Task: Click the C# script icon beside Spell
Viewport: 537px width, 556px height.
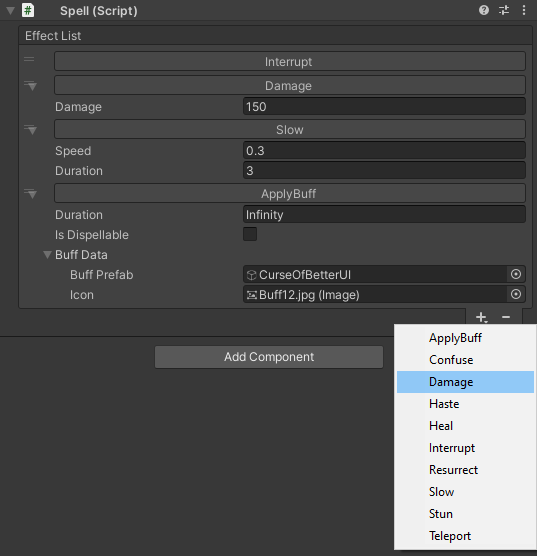Action: pos(28,10)
